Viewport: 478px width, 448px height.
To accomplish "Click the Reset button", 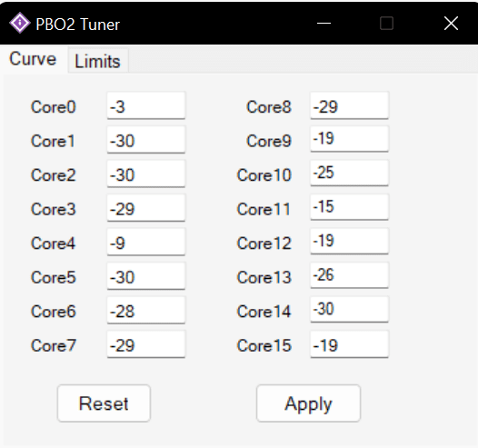I will pos(104,403).
